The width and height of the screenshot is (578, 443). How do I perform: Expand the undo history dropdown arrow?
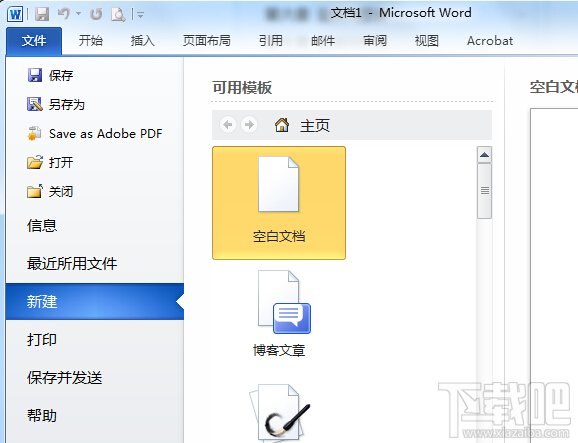pos(79,14)
